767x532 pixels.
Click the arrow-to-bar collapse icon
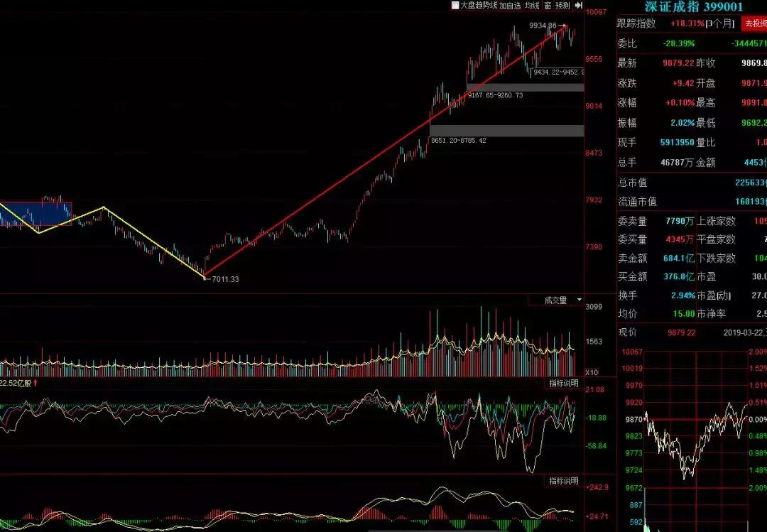(x=579, y=5)
